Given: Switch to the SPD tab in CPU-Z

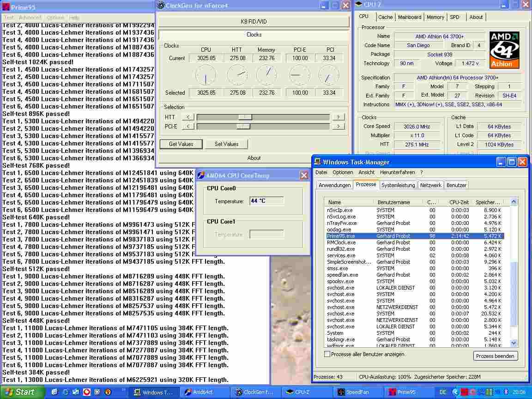Looking at the screenshot, I should click(x=454, y=17).
